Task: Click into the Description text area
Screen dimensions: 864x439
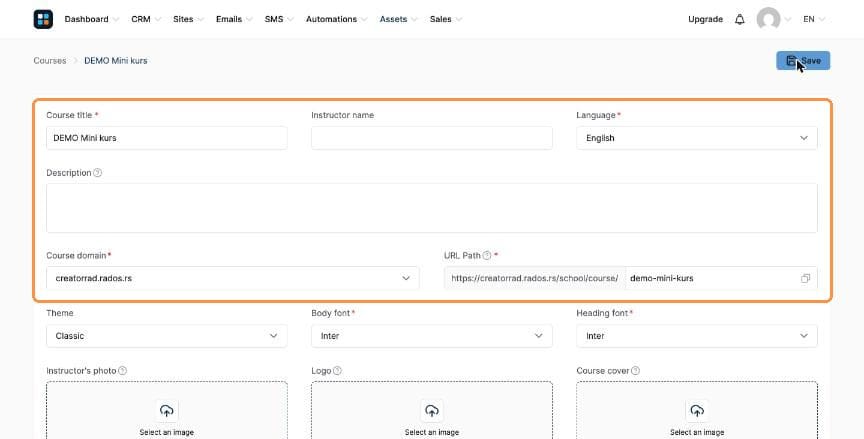Action: [431, 208]
